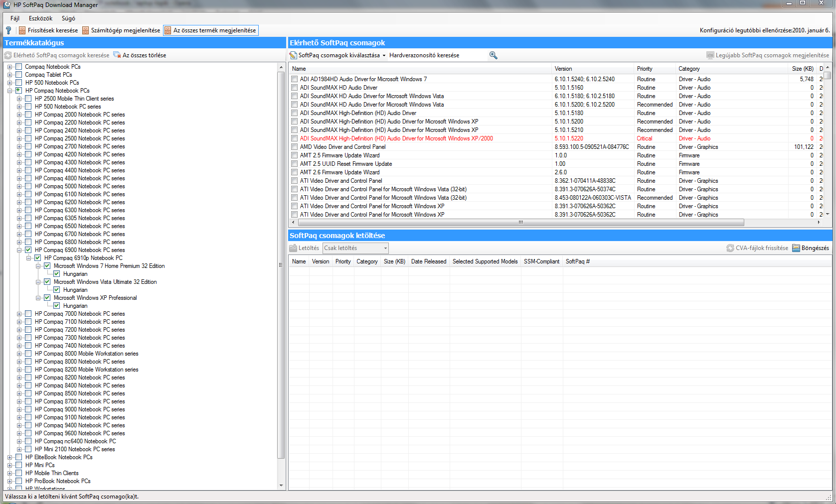Uncheck Windows 7 Home Premium 32 Edition
Screen dimensions: 836x504
[x=47, y=266]
